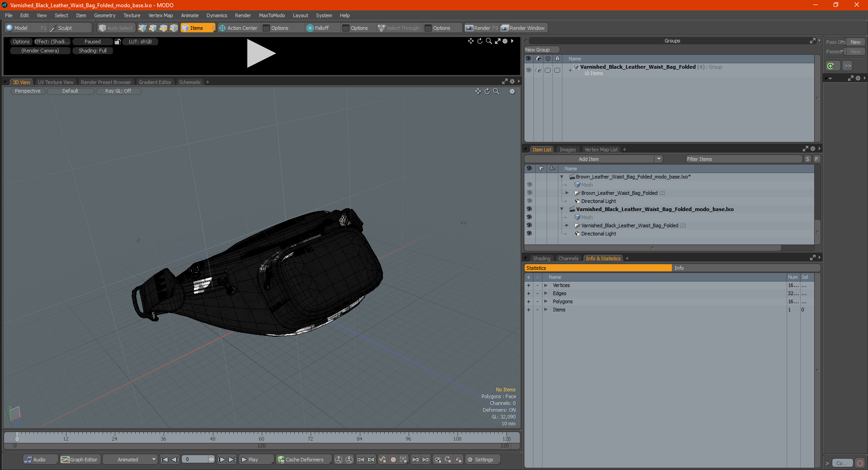868x470 pixels.
Task: Open 3D viewport gear settings
Action: click(512, 91)
